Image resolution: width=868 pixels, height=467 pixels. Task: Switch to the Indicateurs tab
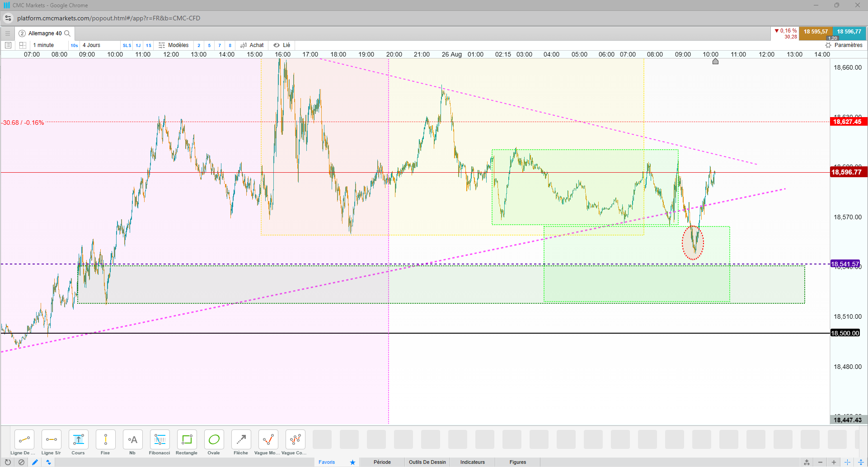(473, 462)
